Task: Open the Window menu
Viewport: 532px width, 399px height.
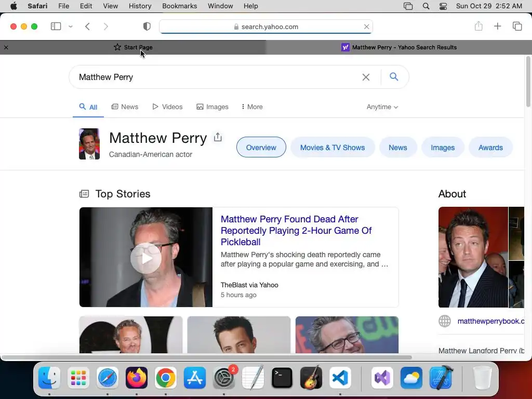Action: point(220,6)
